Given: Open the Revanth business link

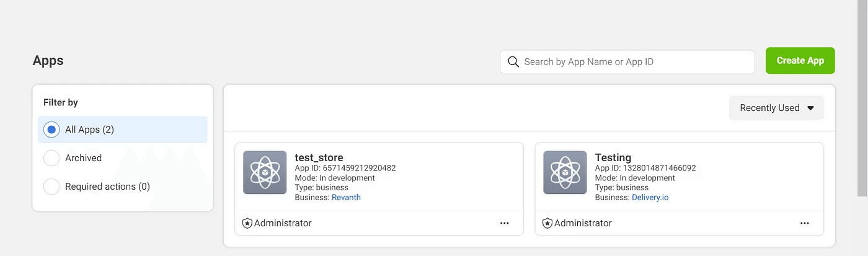Looking at the screenshot, I should pos(346,197).
